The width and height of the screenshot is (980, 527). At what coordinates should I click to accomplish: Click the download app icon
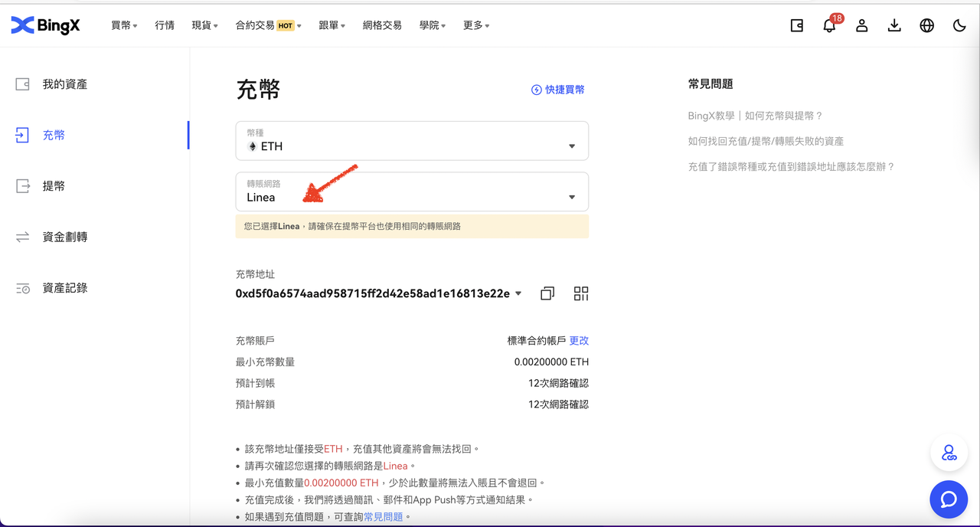click(894, 25)
